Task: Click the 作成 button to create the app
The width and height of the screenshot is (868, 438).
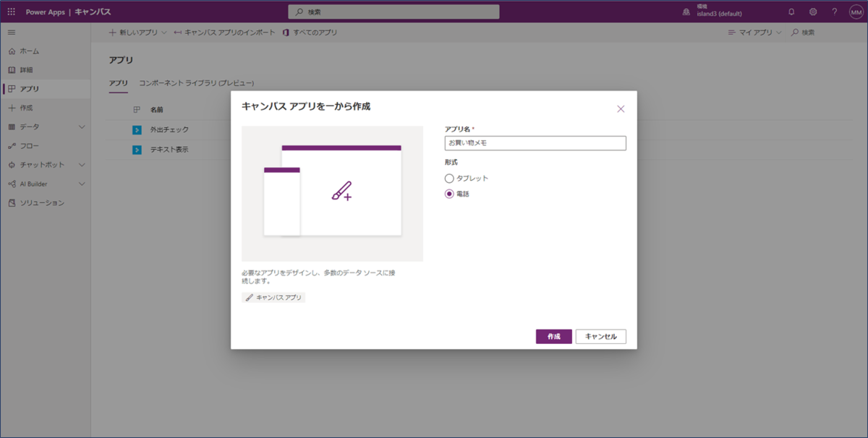Action: (x=553, y=336)
